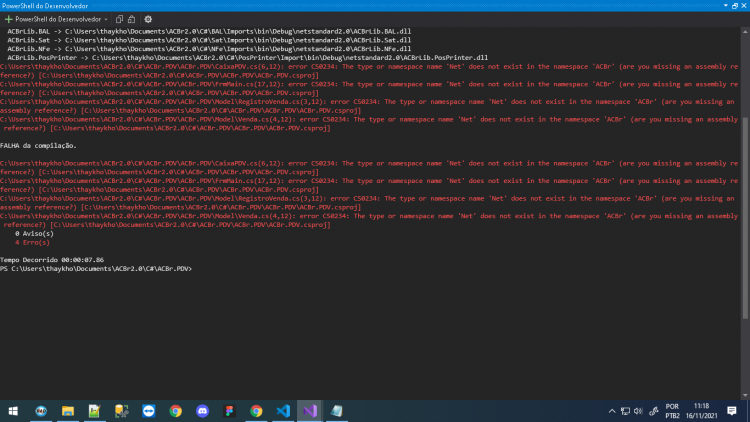
Task: Click the 'FALHA da compilação.' text line
Action: tap(38, 145)
